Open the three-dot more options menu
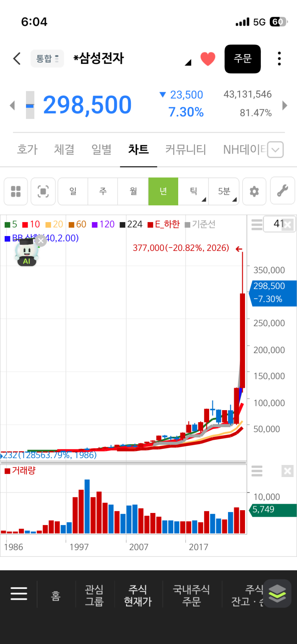Image resolution: width=297 pixels, height=644 pixels. [x=279, y=59]
